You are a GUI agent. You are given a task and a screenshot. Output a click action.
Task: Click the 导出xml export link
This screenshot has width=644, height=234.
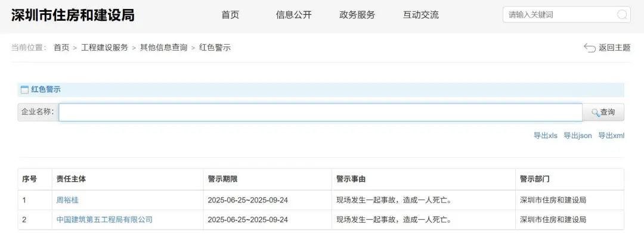(x=611, y=136)
